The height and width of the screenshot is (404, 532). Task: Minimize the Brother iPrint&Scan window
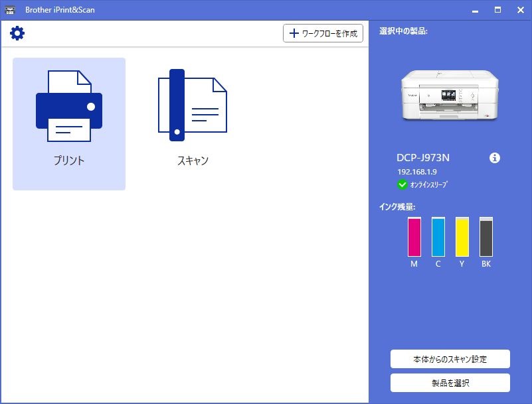click(475, 10)
